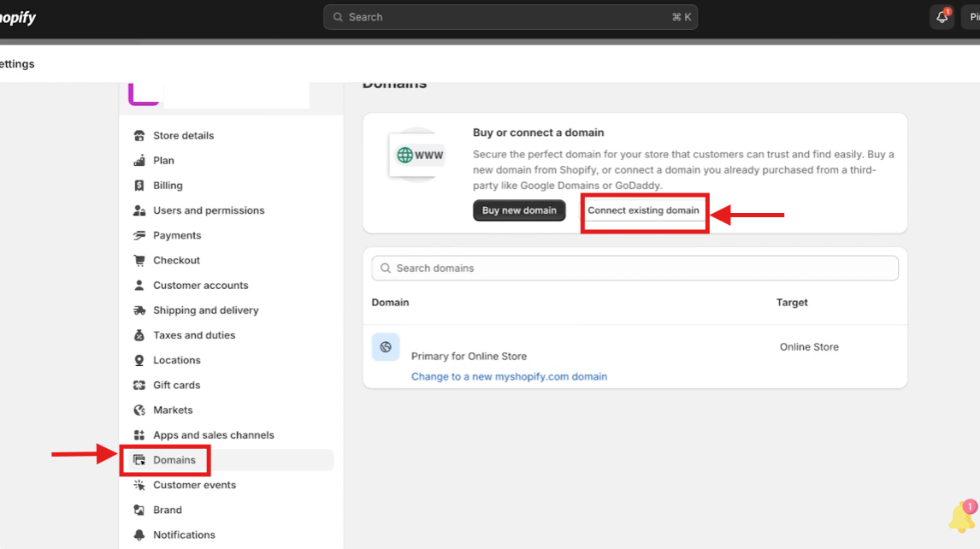Screen dimensions: 980x549
Task: Select Payments in settings sidebar
Action: pos(177,236)
